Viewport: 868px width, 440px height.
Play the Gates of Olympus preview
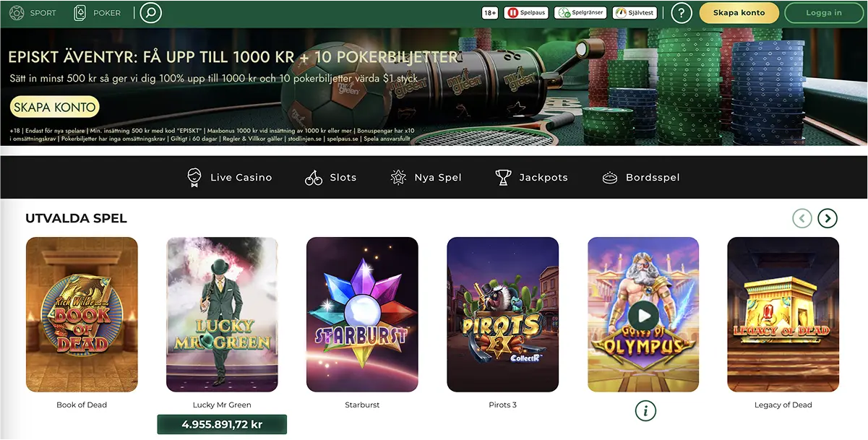[x=643, y=315]
